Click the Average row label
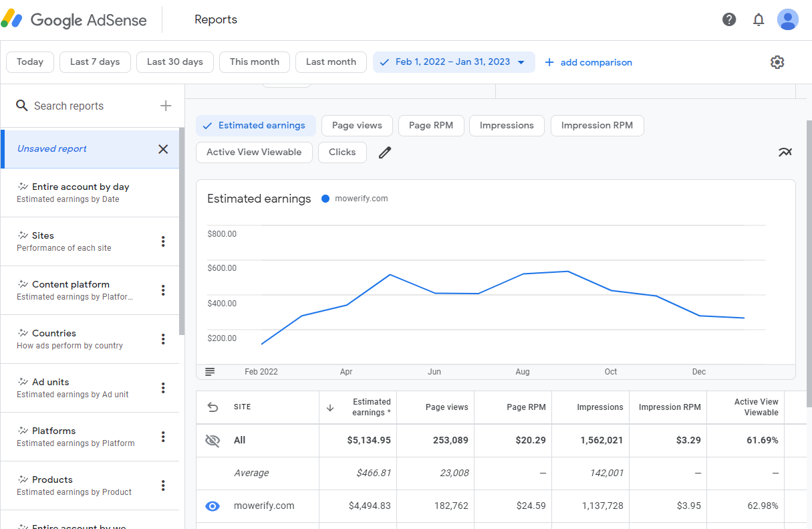 pyautogui.click(x=251, y=473)
